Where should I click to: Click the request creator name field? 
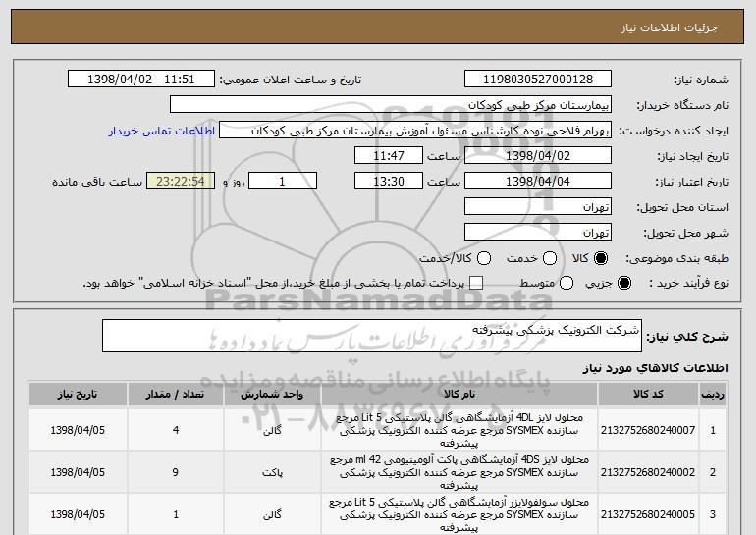415,131
